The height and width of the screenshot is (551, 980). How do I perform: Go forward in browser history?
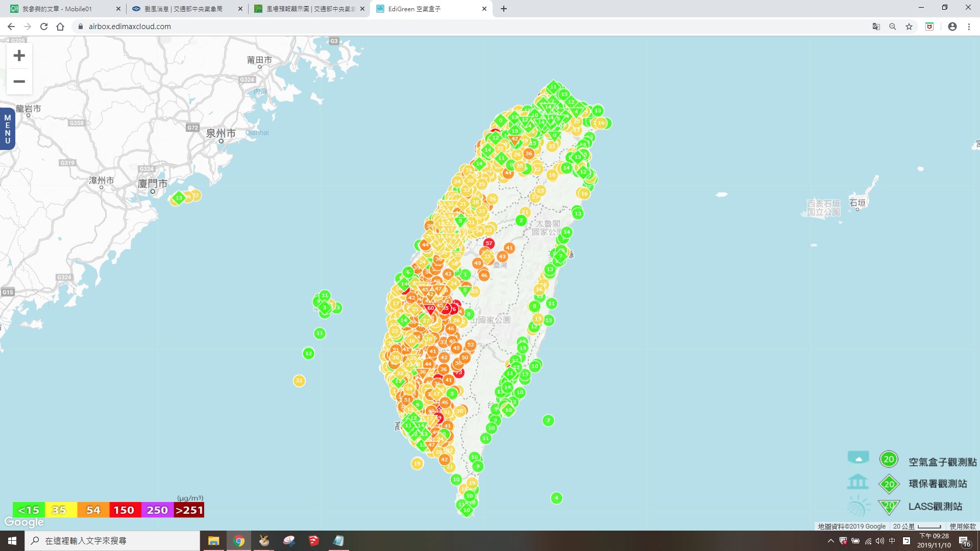(x=28, y=27)
